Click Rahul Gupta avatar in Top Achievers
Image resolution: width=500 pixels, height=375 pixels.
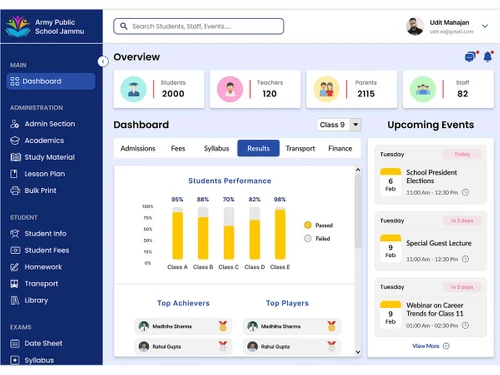144,346
